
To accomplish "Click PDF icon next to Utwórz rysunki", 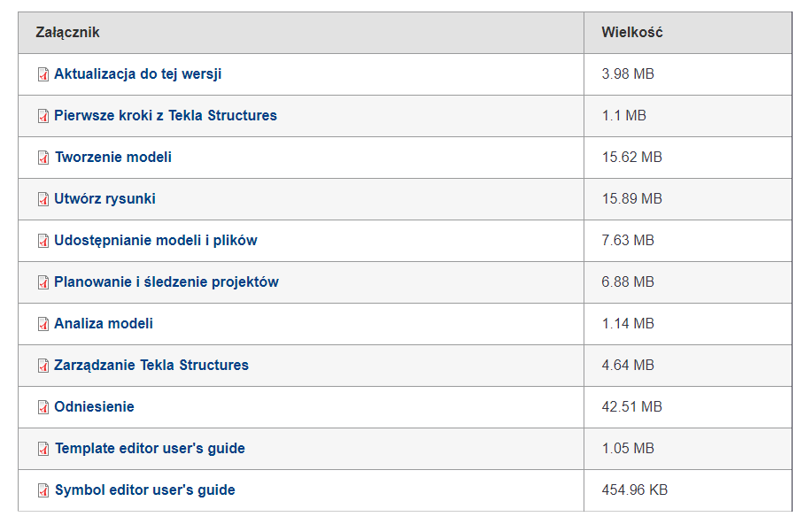I will tap(43, 199).
